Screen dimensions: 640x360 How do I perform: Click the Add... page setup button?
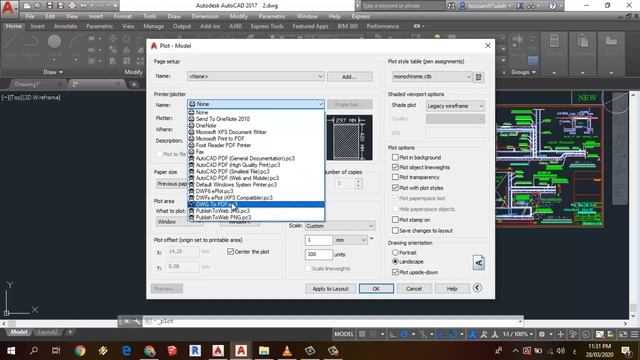tap(349, 77)
